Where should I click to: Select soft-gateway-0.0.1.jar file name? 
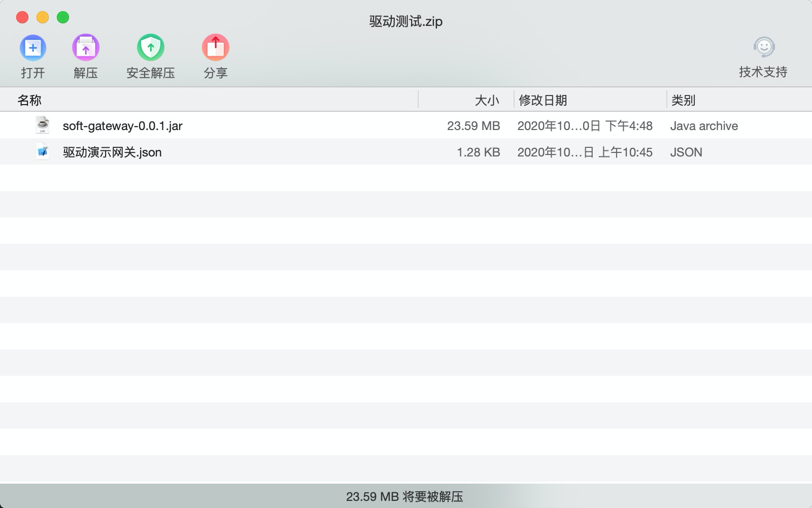pos(122,126)
